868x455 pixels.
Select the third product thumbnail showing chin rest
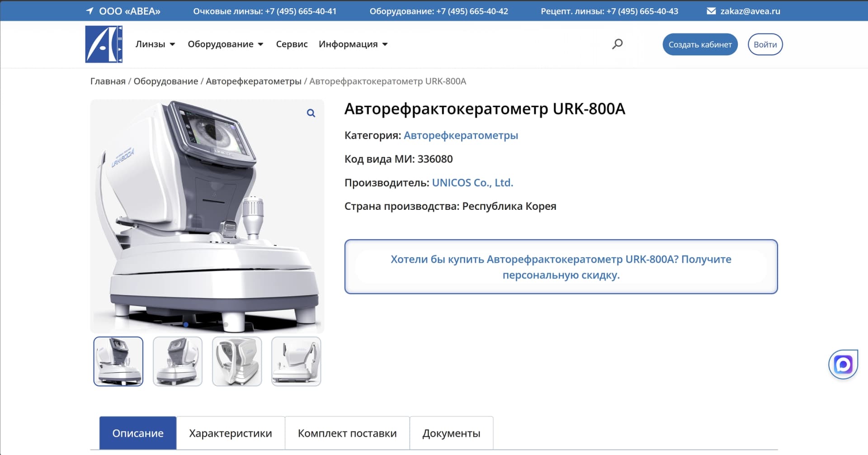click(x=237, y=361)
